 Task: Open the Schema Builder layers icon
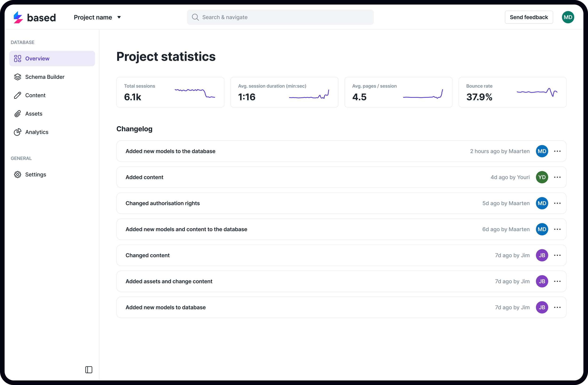coord(18,77)
